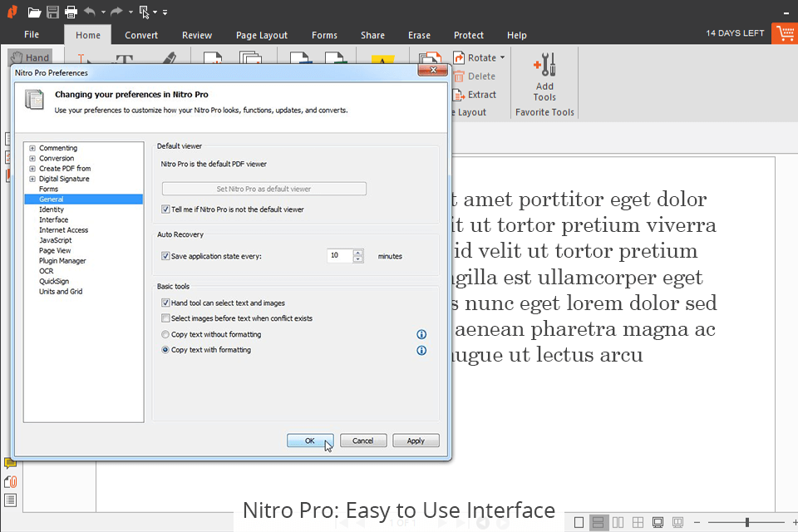
Task: Open Customize Quick Access Toolbar dropdown
Action: [x=165, y=12]
